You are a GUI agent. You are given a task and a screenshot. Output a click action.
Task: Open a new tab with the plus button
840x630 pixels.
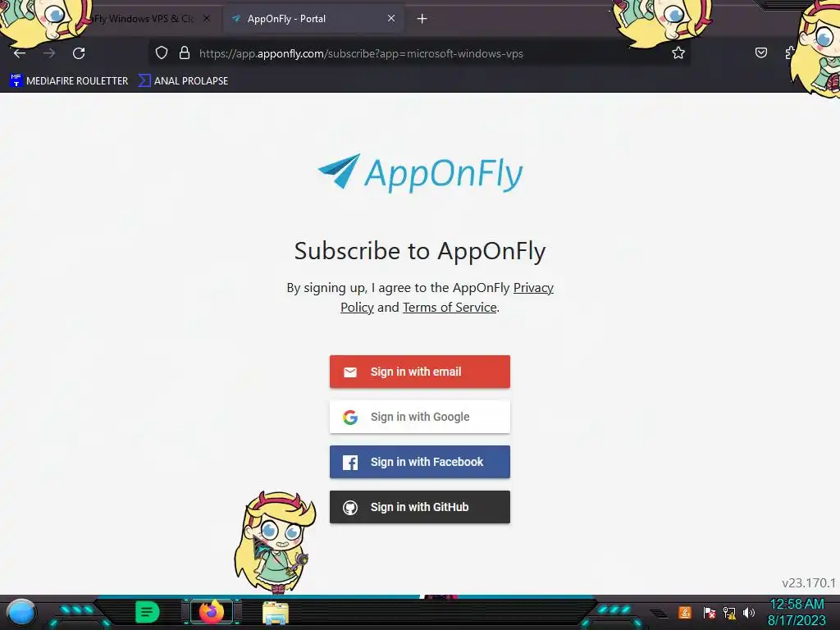click(422, 19)
